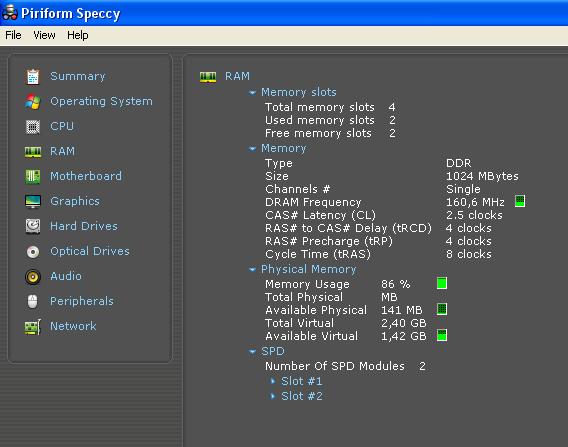Click the Peripherals mouse icon

point(33,301)
